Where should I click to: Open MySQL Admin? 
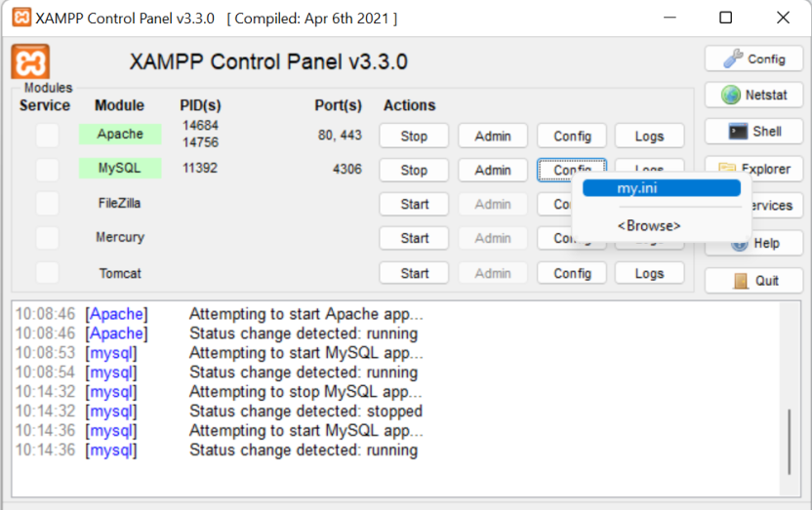(493, 171)
